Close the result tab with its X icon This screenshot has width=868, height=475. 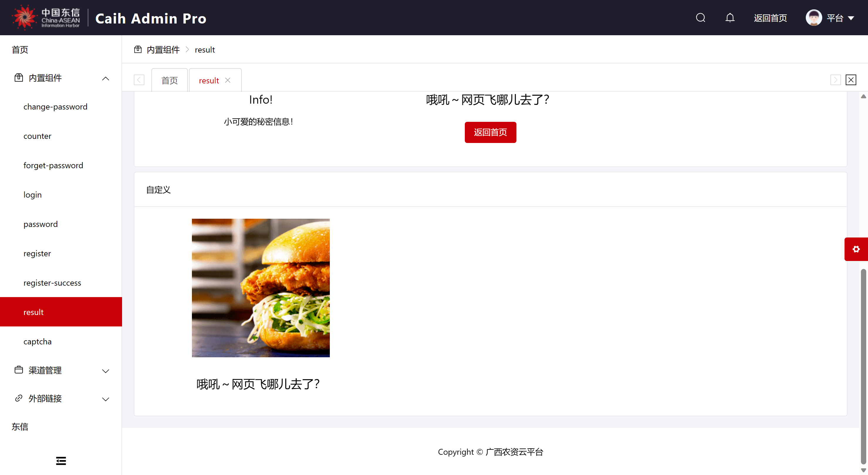(x=228, y=80)
